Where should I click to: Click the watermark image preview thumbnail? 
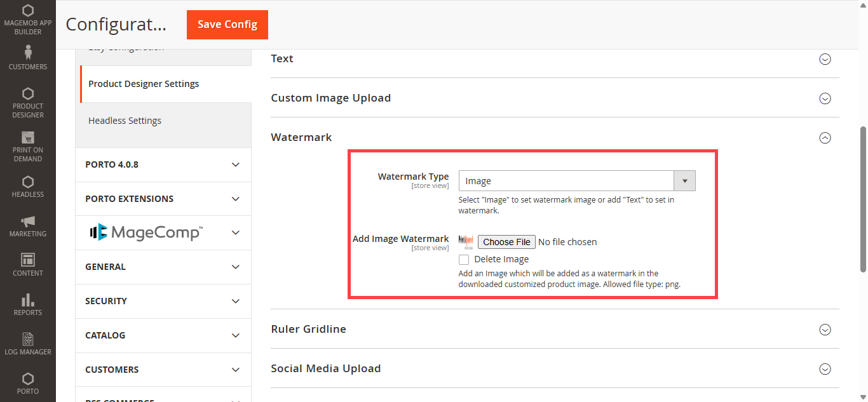coord(466,241)
